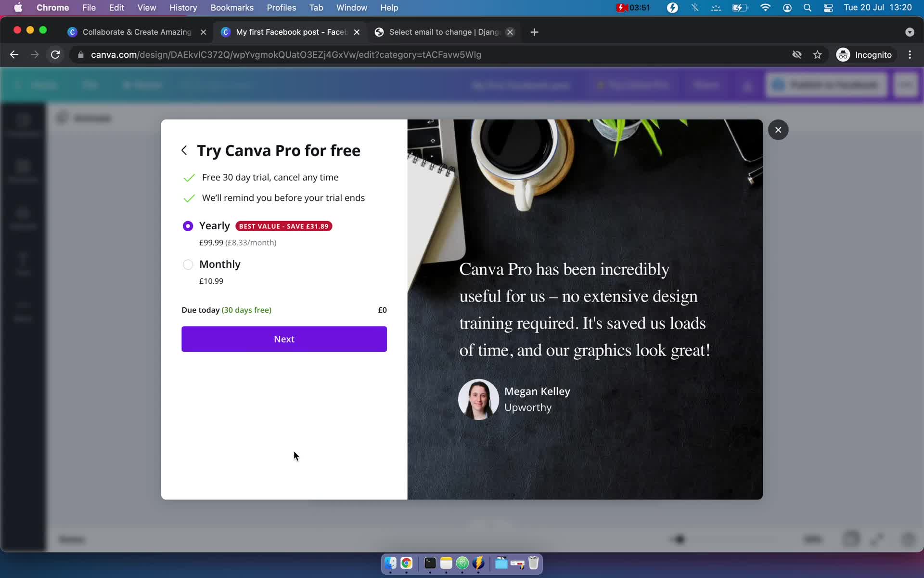924x578 pixels.
Task: Click the Publish to Facebook button behind dialog
Action: [x=826, y=85]
